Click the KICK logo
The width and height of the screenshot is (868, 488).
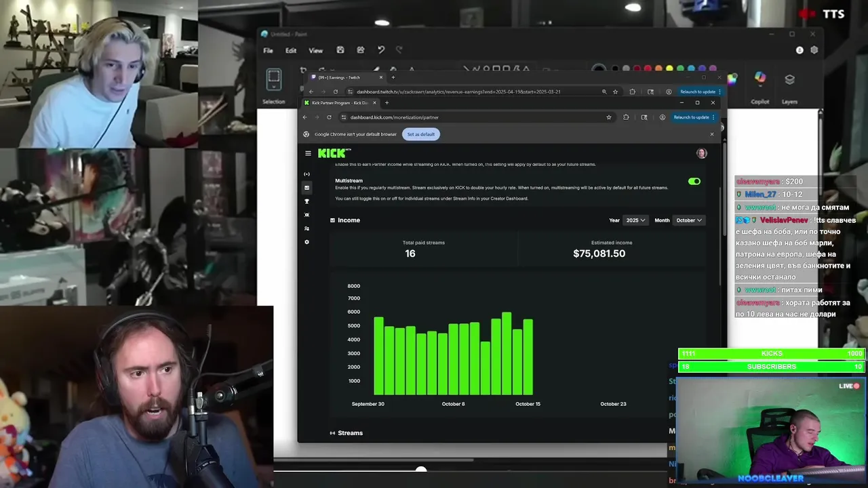[333, 153]
